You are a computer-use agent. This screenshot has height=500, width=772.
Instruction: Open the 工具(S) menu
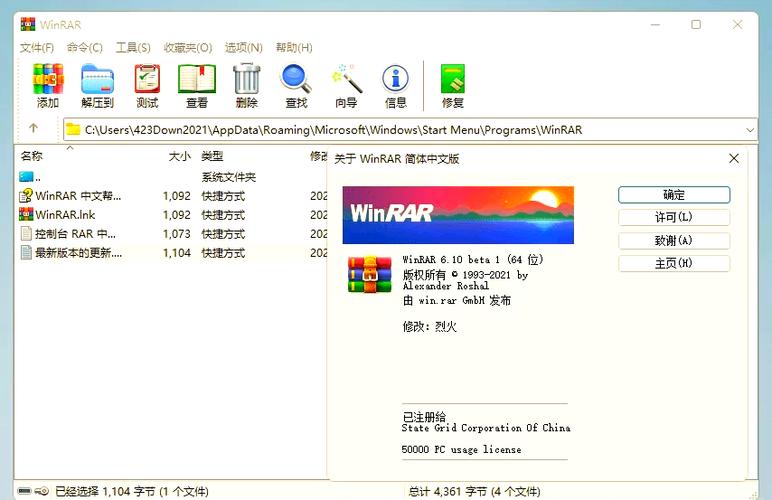(x=133, y=48)
